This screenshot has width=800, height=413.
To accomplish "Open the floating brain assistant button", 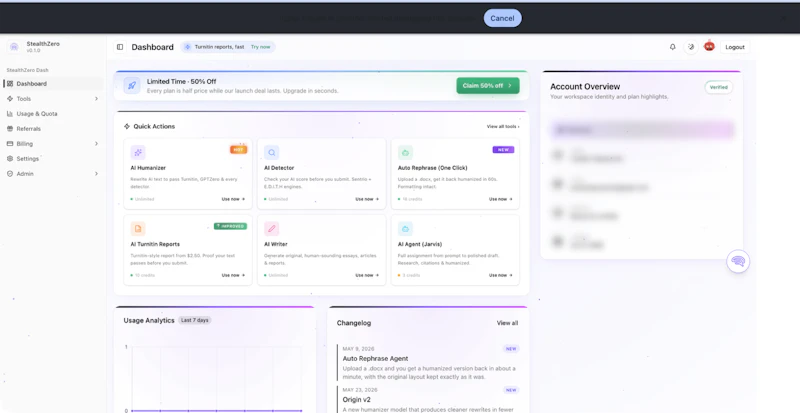I will (738, 261).
